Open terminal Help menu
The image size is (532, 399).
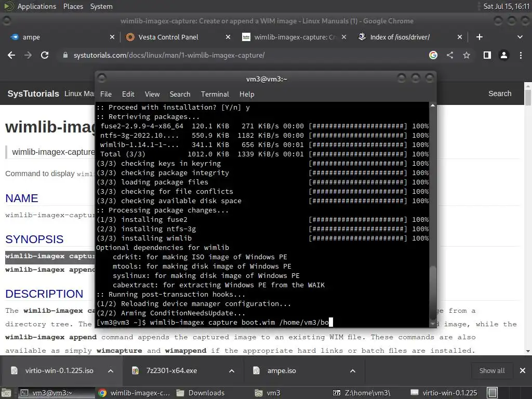pos(247,95)
